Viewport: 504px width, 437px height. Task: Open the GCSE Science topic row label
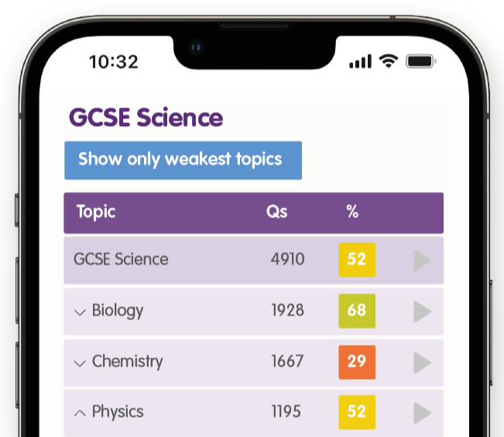coord(121,259)
